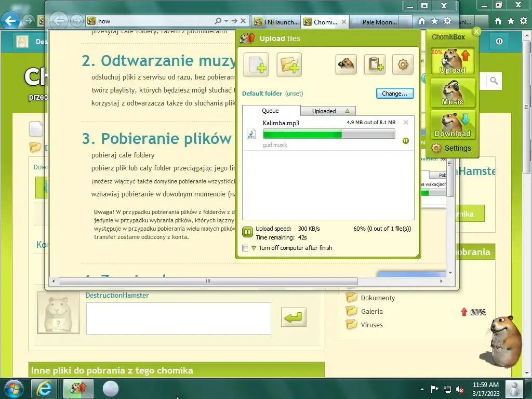
Task: Enable Turn off computer after finish checkbox
Action: [245, 248]
